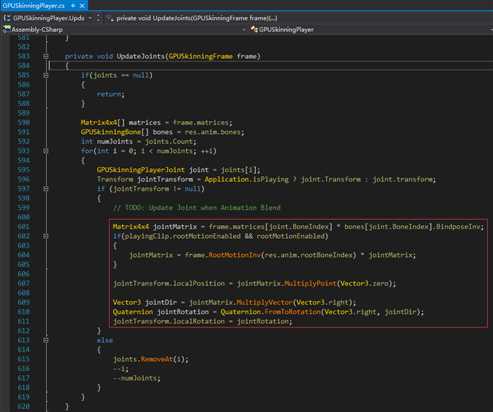
Task: Click the icon left of GPUSkinningPlayer.Upda
Action: [x=7, y=18]
